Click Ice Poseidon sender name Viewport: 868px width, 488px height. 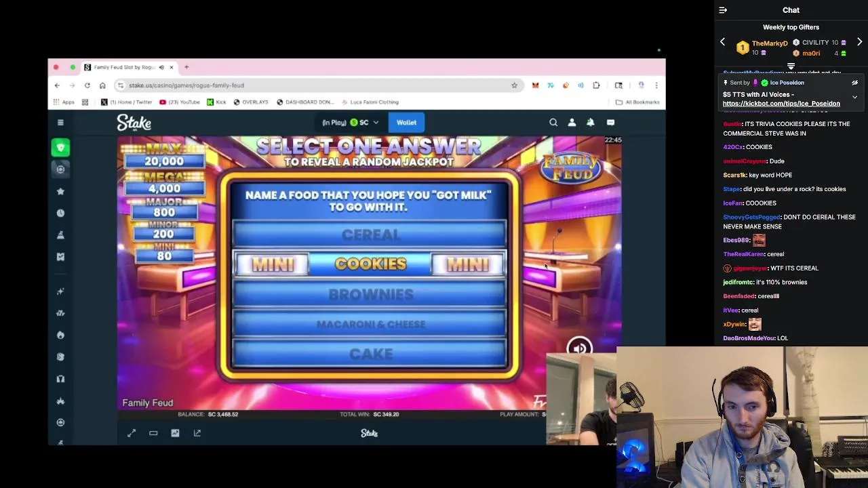coord(787,83)
